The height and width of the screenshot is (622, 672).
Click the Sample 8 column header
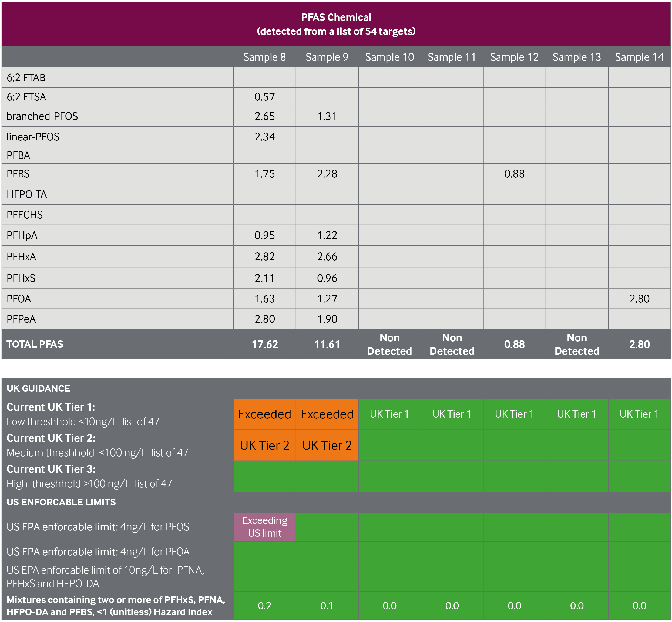pyautogui.click(x=264, y=57)
